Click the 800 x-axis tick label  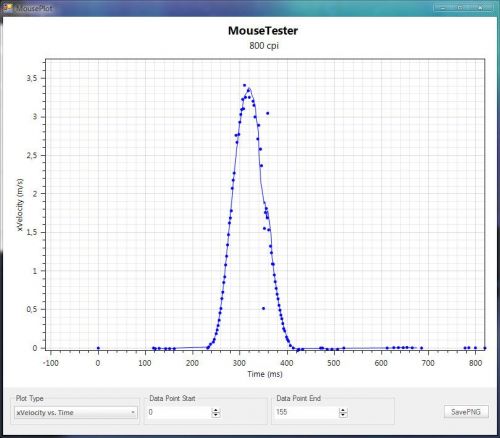[475, 363]
